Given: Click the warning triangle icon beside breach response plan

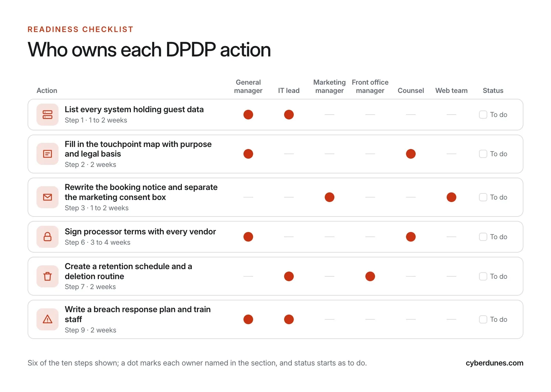Looking at the screenshot, I should 48,319.
